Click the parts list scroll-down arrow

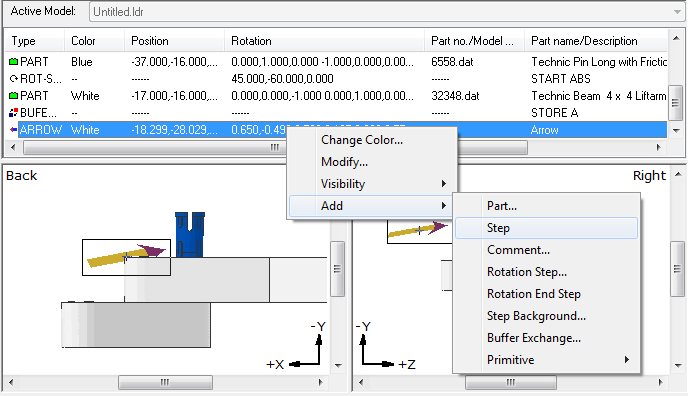pos(676,131)
